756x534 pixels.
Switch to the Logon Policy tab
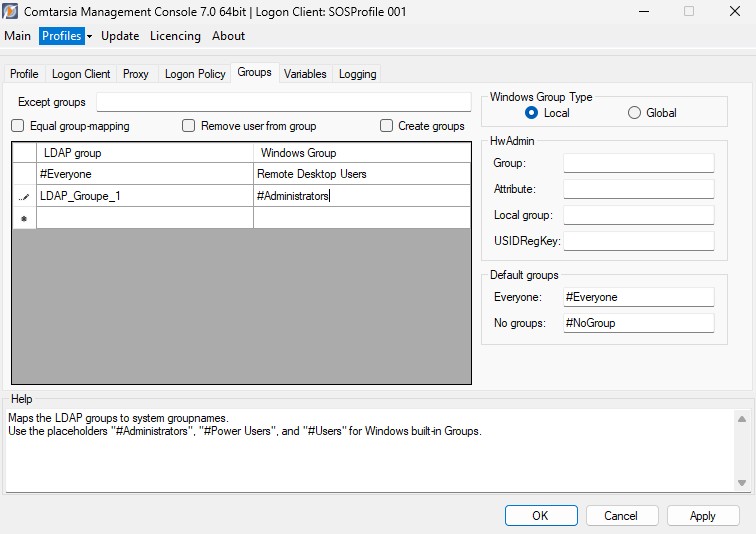195,74
